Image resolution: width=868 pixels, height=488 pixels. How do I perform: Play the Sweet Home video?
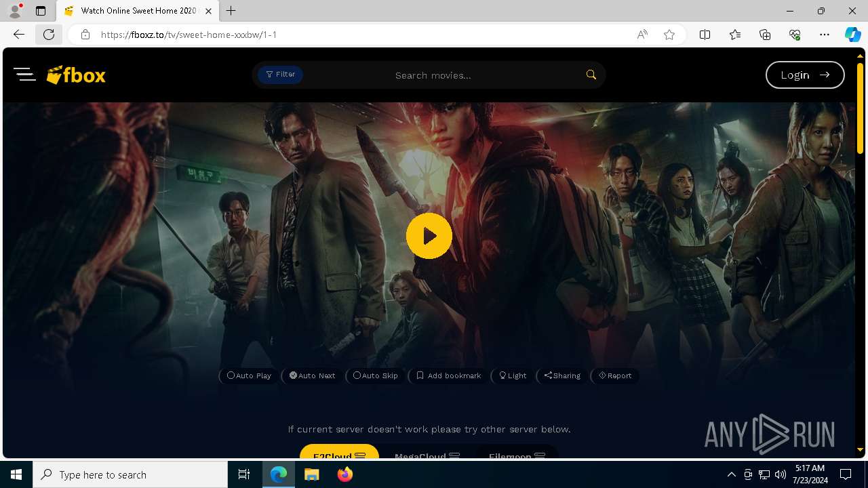coord(429,236)
